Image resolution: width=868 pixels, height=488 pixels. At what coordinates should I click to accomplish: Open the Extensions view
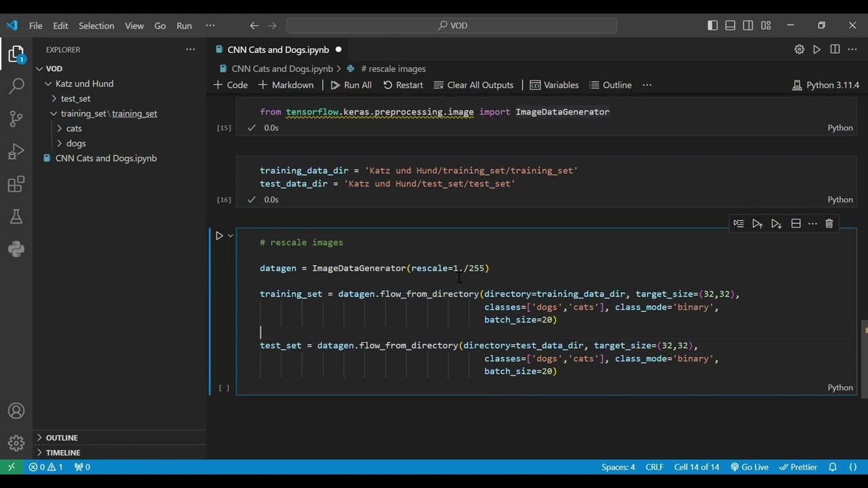coord(16,184)
